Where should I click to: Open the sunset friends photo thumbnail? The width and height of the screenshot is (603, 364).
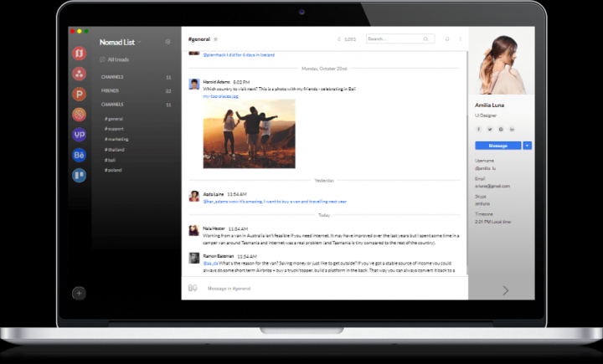coord(250,134)
